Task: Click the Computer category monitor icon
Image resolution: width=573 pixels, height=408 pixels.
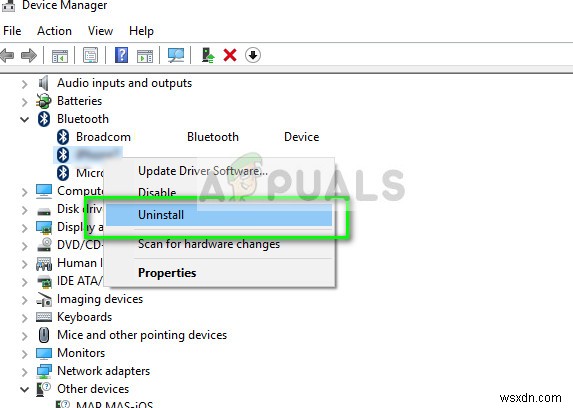Action: (x=44, y=191)
